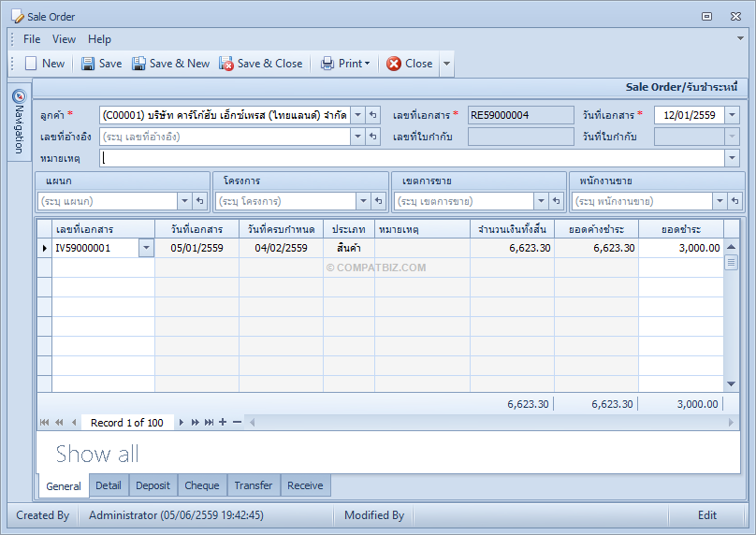Click in the remark (หมายเหตุ) text field
This screenshot has width=756, height=535.
click(413, 158)
